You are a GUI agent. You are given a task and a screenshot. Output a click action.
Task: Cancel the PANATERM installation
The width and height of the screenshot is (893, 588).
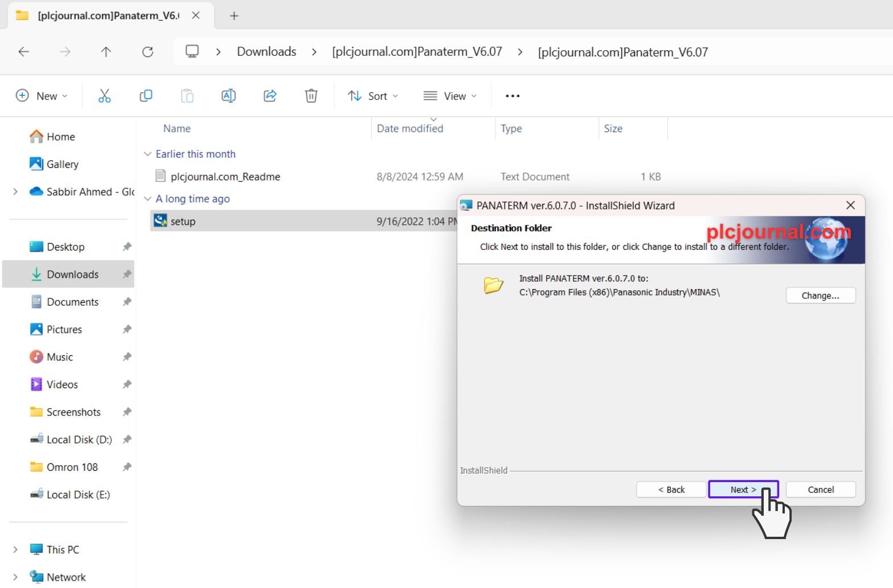coord(821,490)
